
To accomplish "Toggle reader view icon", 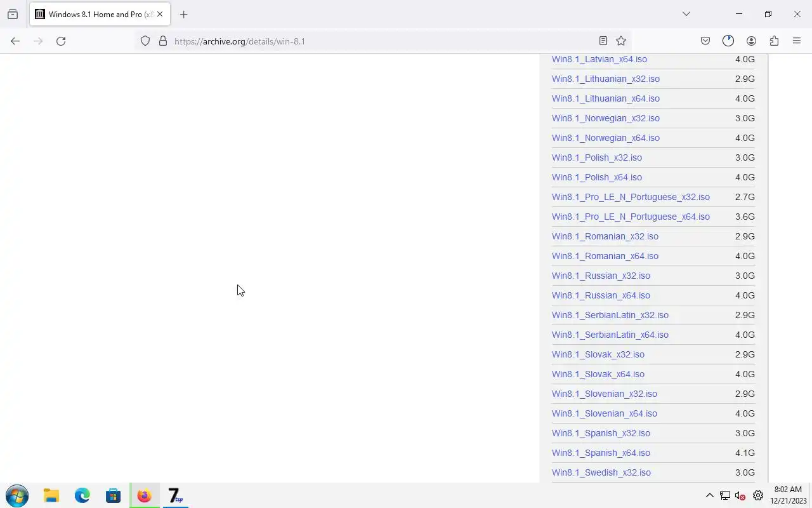I will (603, 41).
